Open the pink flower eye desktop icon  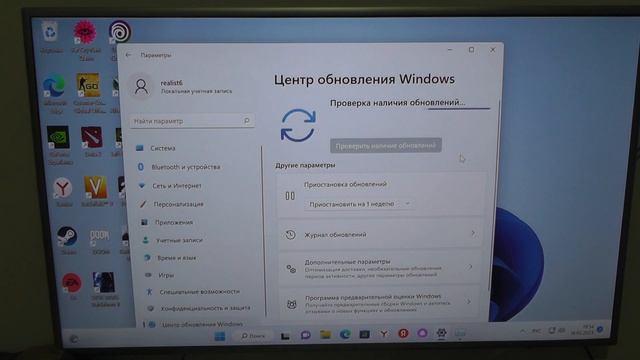(85, 32)
